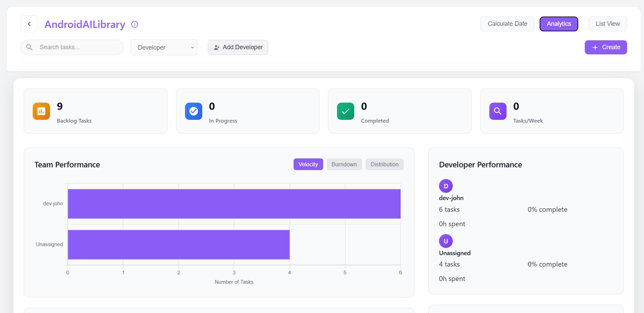Switch to List View
This screenshot has height=313, width=644.
click(607, 24)
